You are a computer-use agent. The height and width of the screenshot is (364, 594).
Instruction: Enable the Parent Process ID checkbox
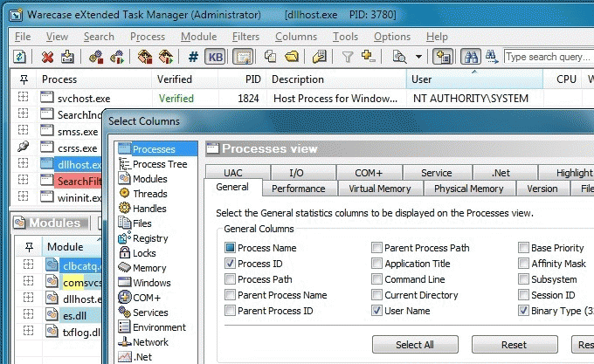230,311
